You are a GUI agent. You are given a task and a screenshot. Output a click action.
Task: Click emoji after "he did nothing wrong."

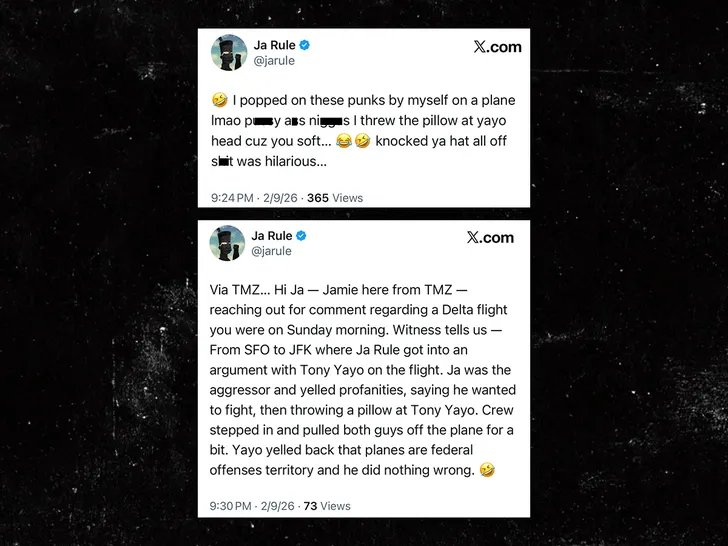click(487, 470)
